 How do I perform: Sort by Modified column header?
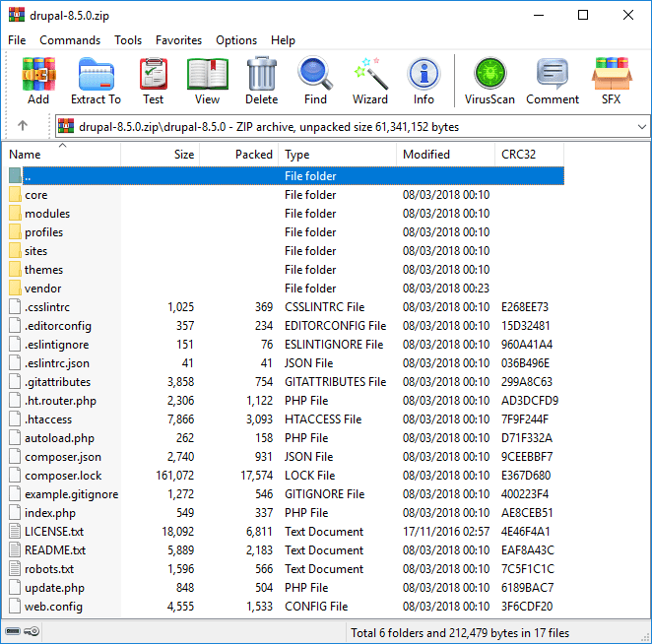[445, 155]
